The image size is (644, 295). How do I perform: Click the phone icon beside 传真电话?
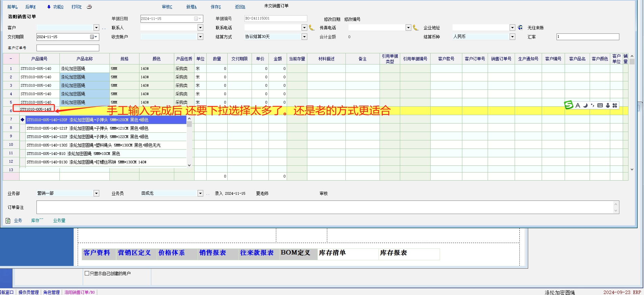[416, 28]
